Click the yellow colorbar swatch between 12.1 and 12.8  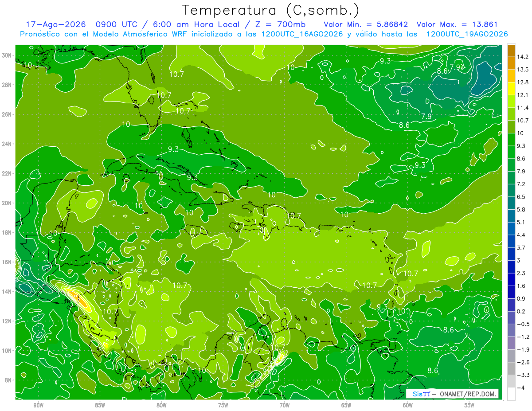pos(511,89)
